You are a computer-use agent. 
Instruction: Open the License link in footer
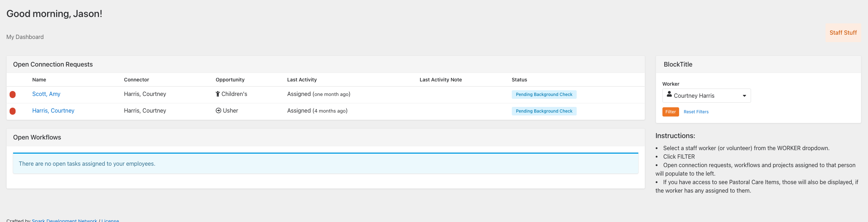pos(110,220)
